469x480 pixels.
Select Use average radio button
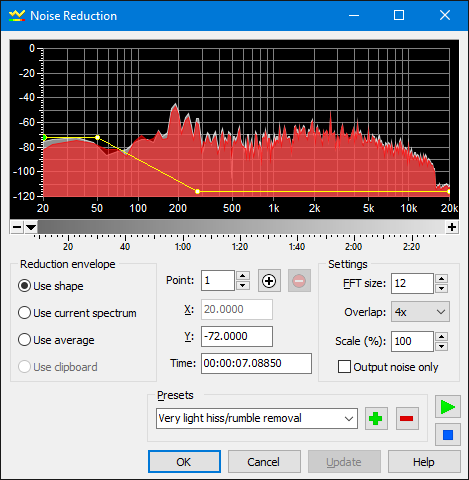click(x=24, y=340)
